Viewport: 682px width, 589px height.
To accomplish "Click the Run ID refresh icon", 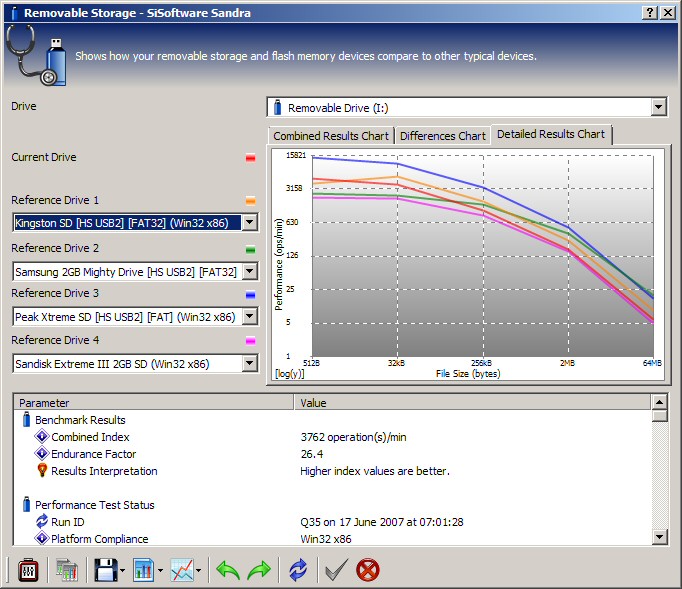I will [42, 521].
